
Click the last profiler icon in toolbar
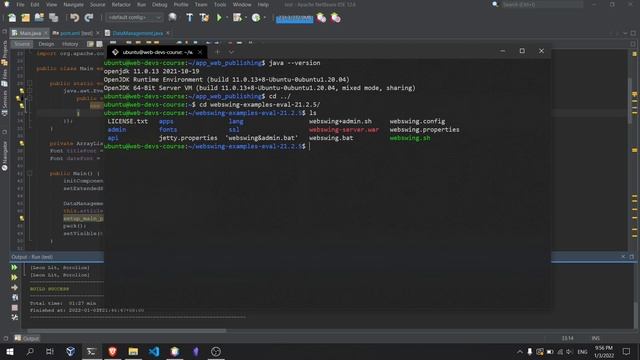[336, 18]
